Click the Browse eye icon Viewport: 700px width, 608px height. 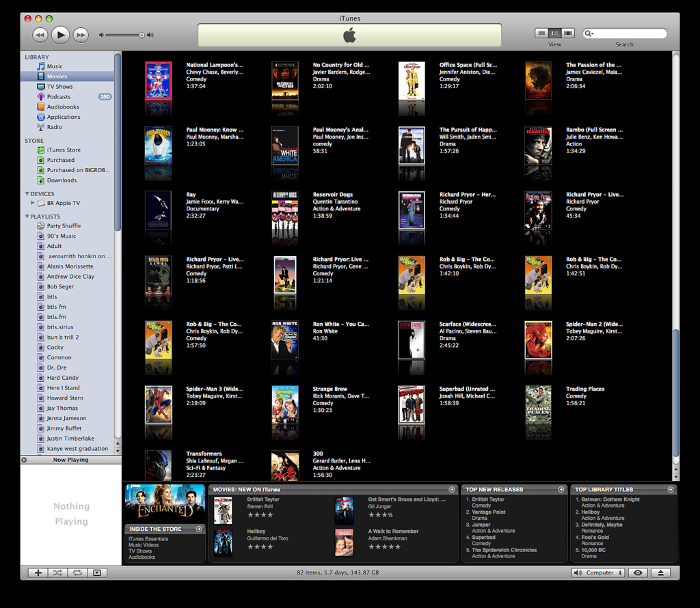click(x=638, y=572)
